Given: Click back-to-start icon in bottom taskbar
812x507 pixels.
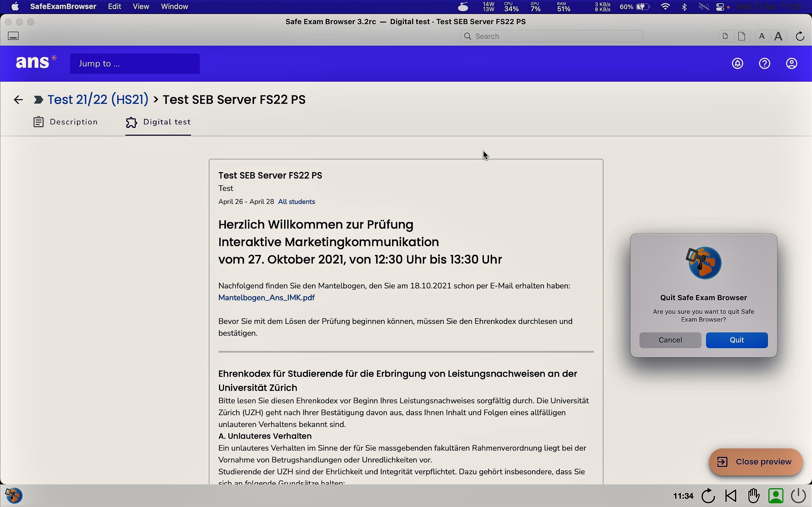Looking at the screenshot, I should (x=731, y=495).
